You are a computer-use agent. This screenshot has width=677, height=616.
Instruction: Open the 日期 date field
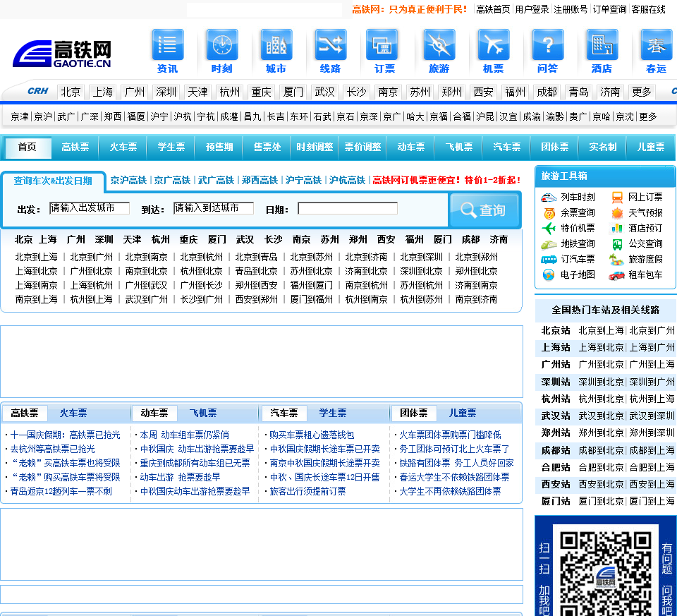(348, 209)
